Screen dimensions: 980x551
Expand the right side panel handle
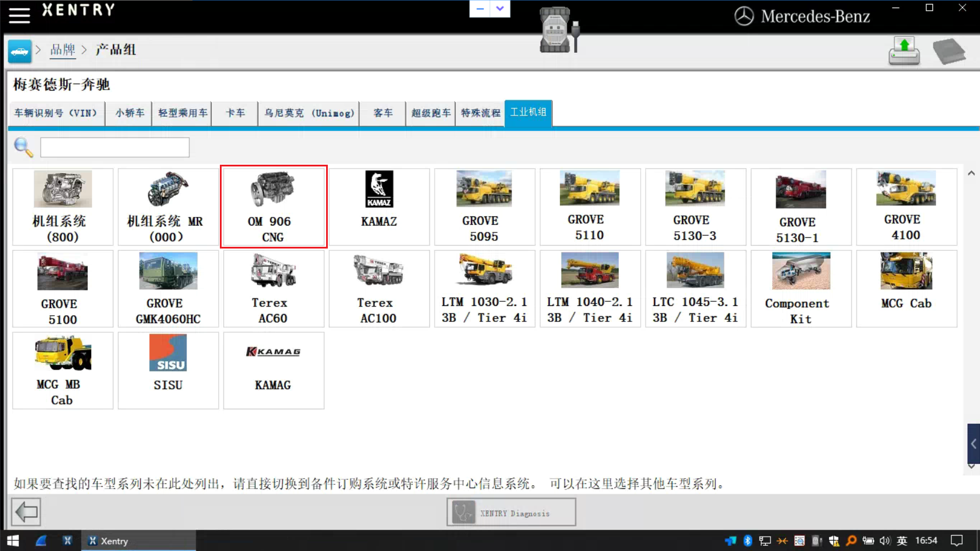click(974, 444)
